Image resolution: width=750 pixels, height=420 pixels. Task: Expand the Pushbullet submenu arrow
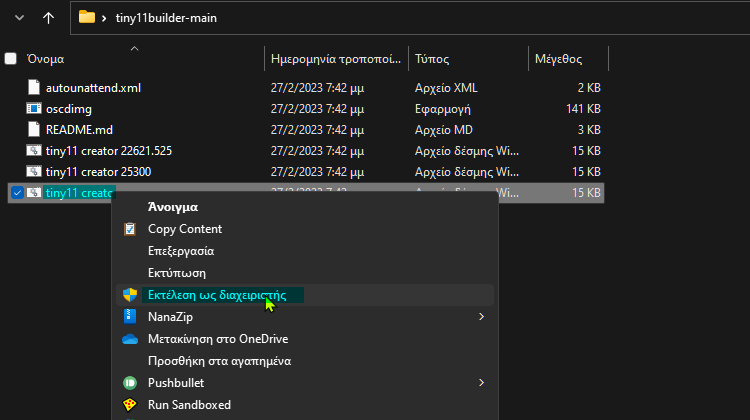(x=481, y=383)
